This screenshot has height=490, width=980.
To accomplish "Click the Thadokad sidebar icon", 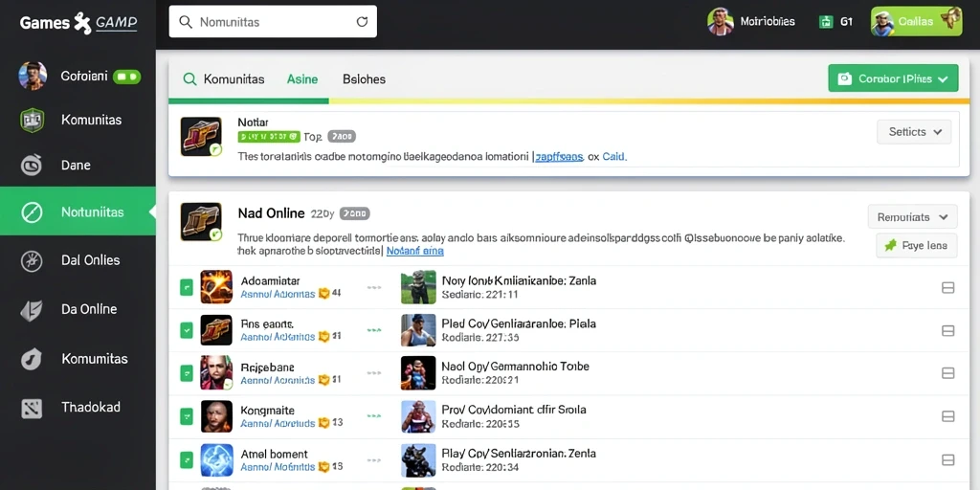I will point(32,408).
